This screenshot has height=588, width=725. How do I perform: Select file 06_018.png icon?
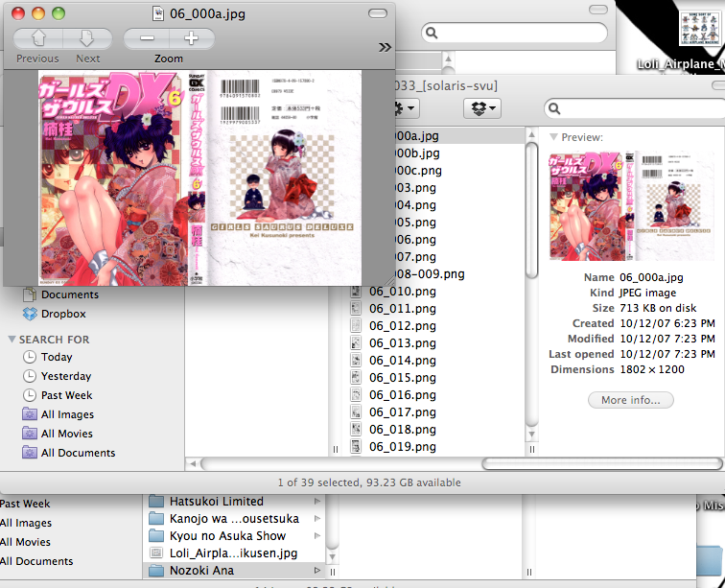(x=356, y=430)
